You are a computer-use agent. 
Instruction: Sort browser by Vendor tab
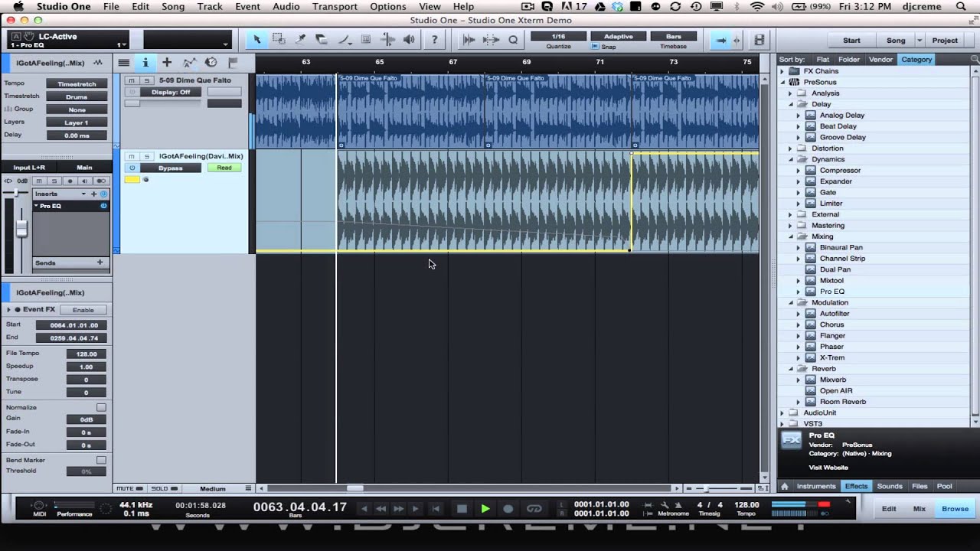880,59
